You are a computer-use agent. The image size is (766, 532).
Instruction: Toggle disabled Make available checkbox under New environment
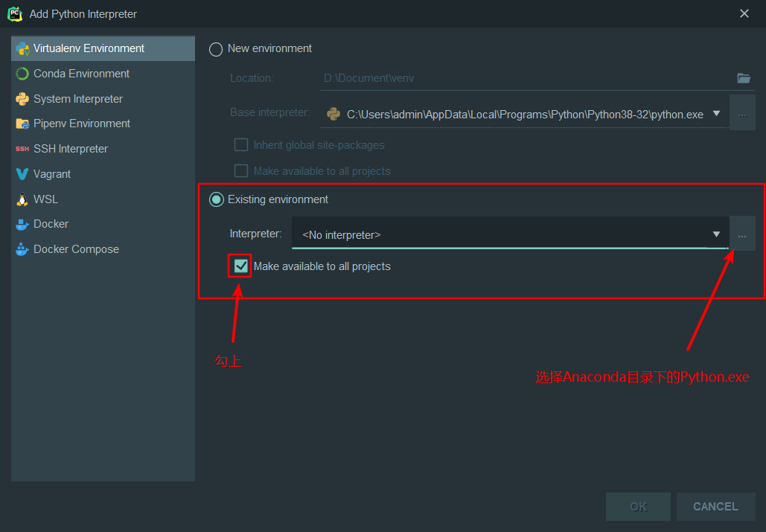coord(241,171)
